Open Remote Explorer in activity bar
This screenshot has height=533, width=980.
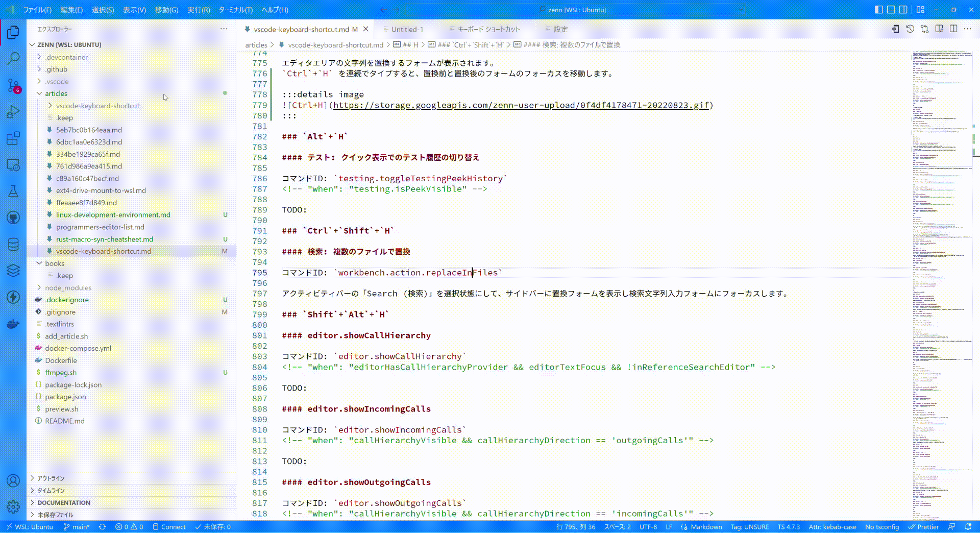tap(13, 165)
